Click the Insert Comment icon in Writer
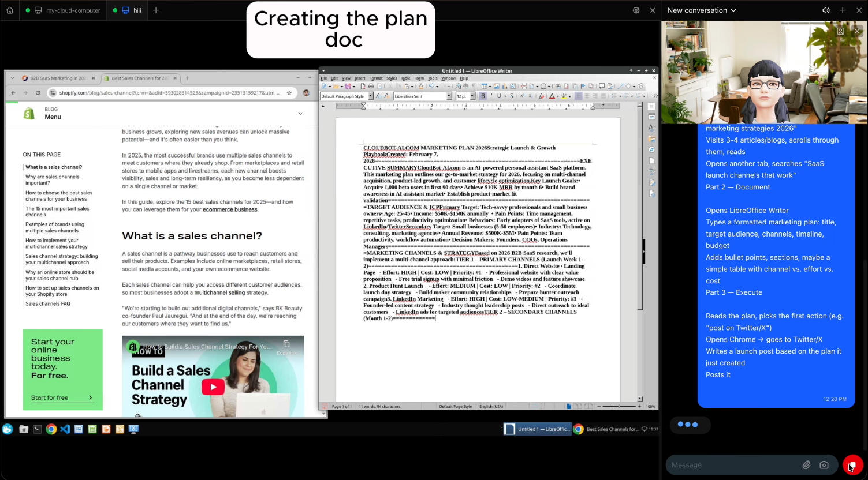868x480 pixels. [x=602, y=86]
